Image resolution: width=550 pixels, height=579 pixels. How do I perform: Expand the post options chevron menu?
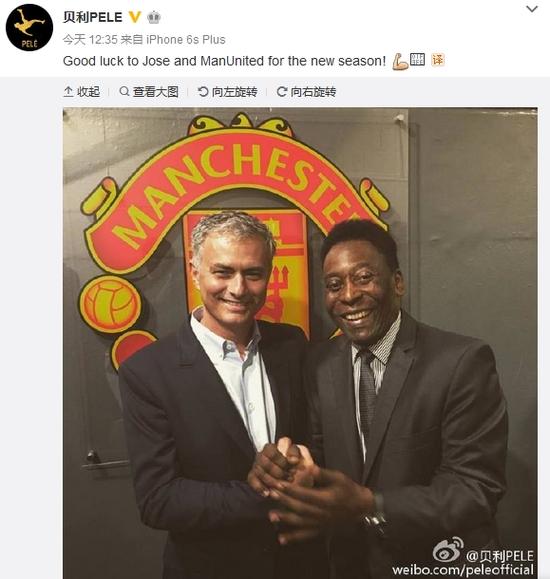tap(532, 9)
